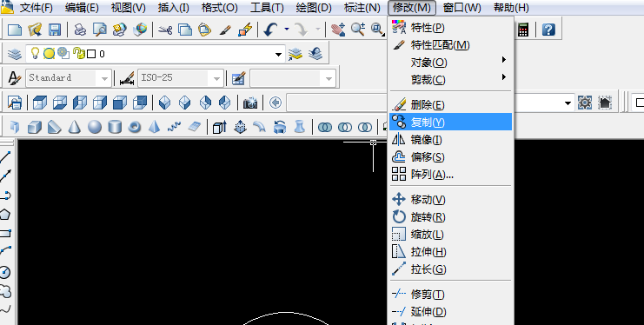This screenshot has height=325, width=644.
Task: Expand the layer dropdown list
Action: pyautogui.click(x=278, y=54)
